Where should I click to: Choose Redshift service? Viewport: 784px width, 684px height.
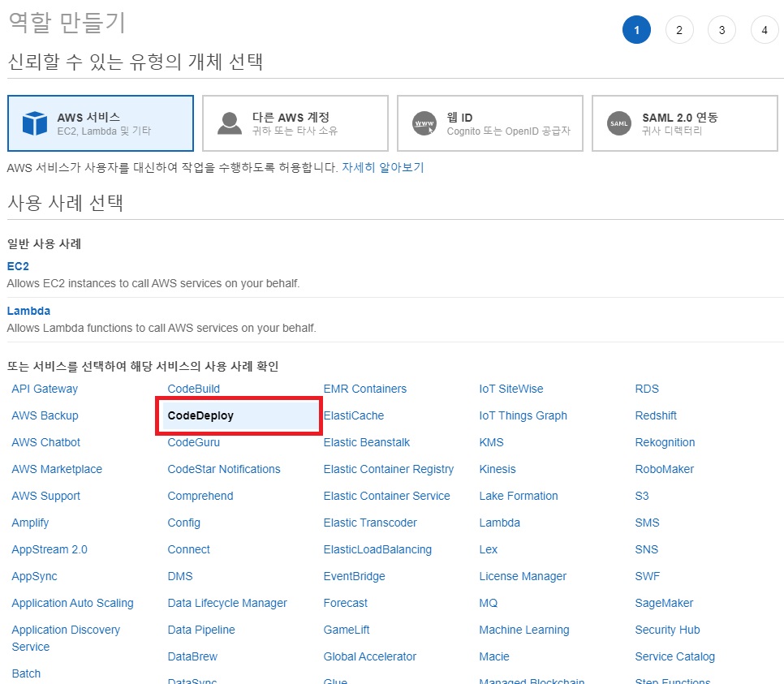point(656,415)
